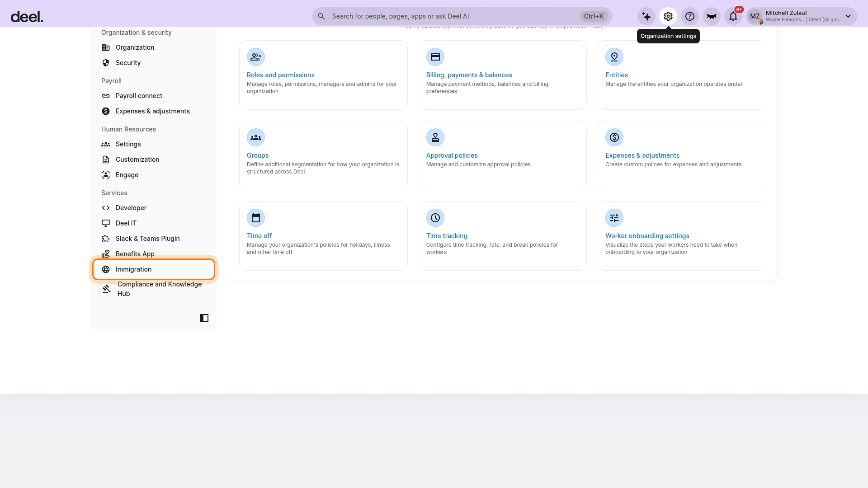Open Expenses & adjustments sidebar item
The width and height of the screenshot is (868, 488).
(x=154, y=111)
